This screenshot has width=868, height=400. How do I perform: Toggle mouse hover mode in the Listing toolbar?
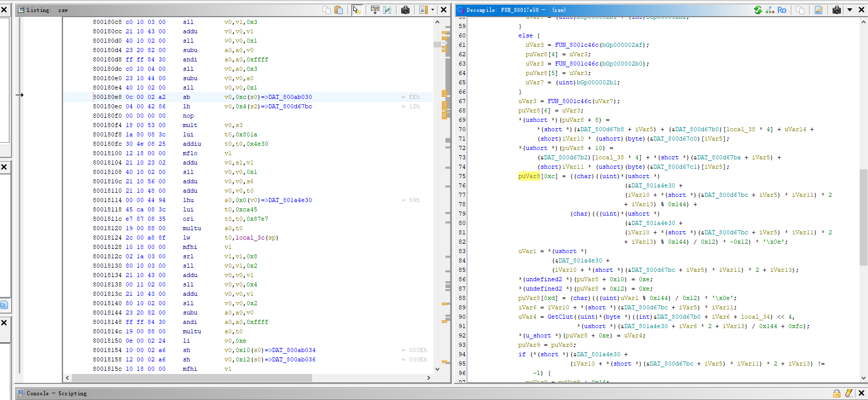(x=356, y=10)
